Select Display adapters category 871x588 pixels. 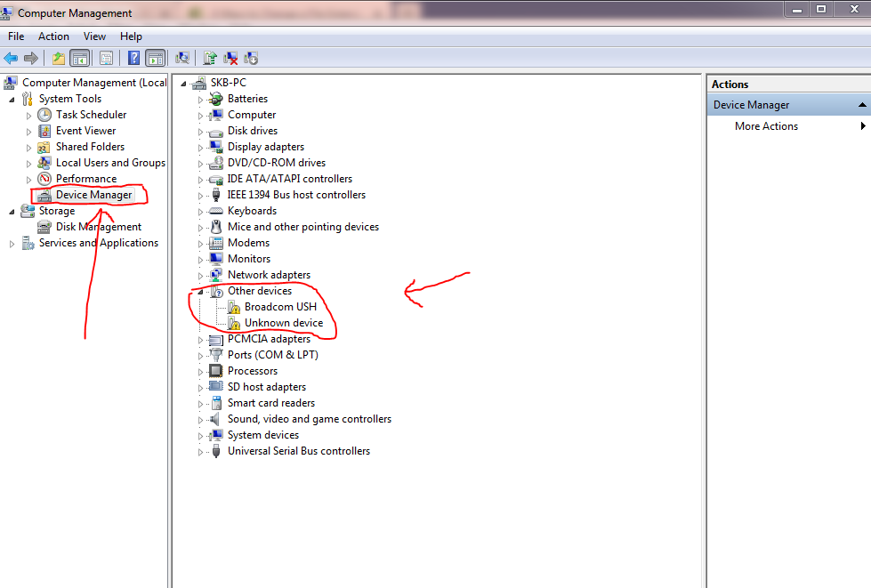(x=265, y=147)
